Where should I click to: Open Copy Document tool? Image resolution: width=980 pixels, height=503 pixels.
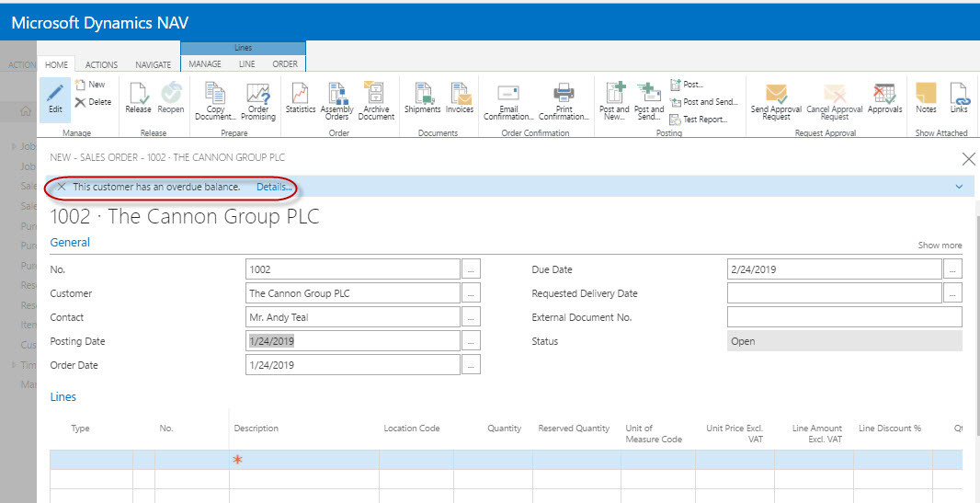click(216, 102)
